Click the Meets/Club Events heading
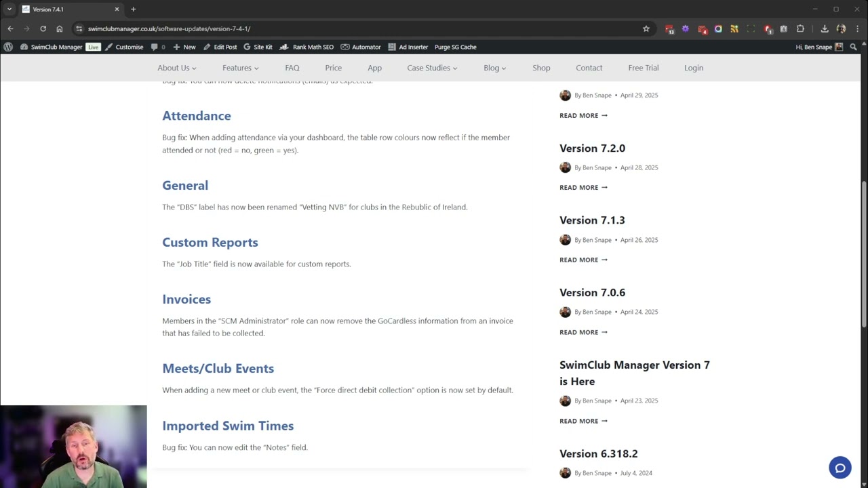This screenshot has width=868, height=488. [218, 368]
